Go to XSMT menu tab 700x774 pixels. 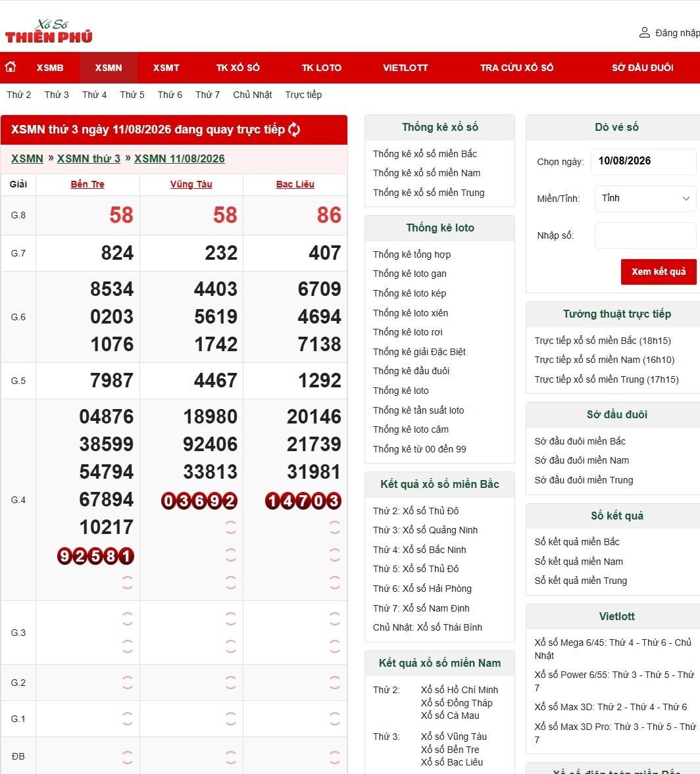tap(166, 68)
